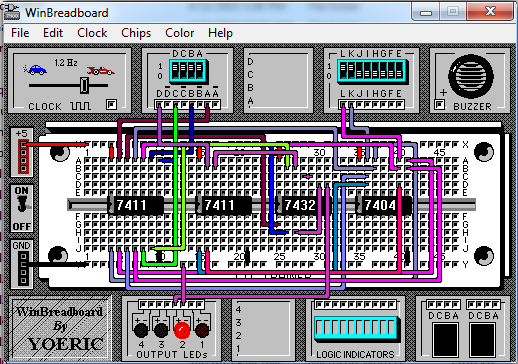This screenshot has height=364, width=518.
Task: Close the WinBreadboard window
Action: click(x=490, y=12)
